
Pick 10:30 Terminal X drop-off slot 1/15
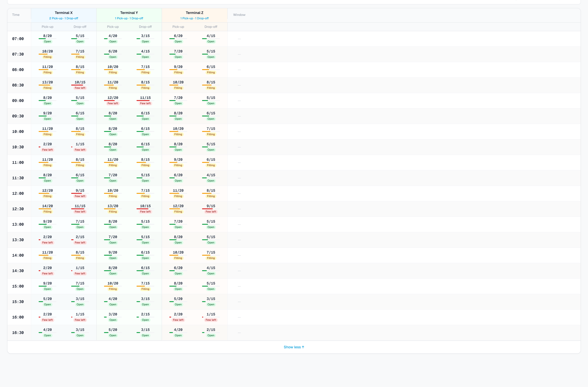(80, 147)
